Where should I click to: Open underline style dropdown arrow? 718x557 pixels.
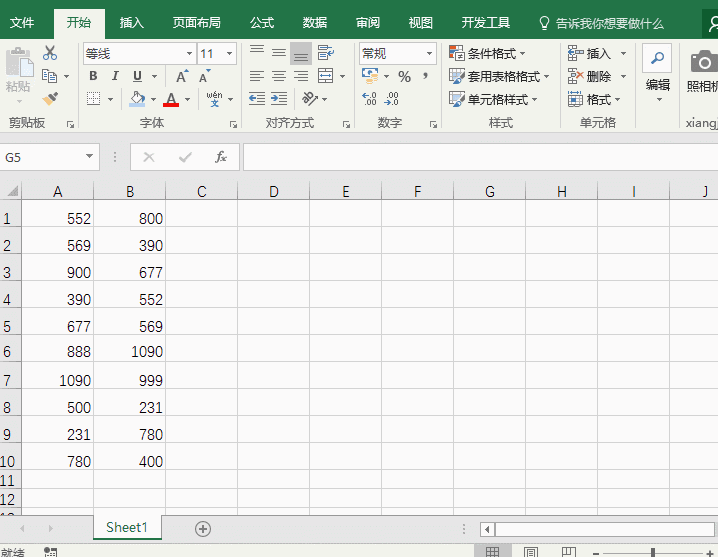tap(154, 76)
